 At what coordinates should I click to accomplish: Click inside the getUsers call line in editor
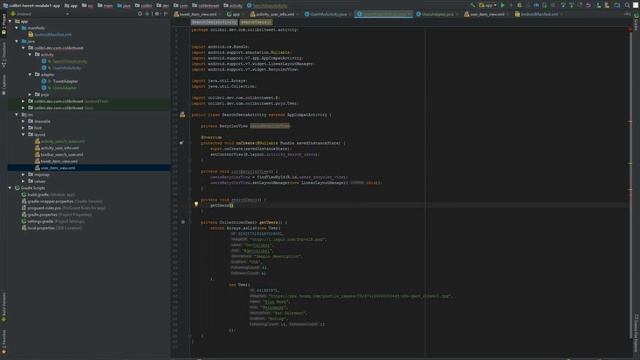point(222,205)
